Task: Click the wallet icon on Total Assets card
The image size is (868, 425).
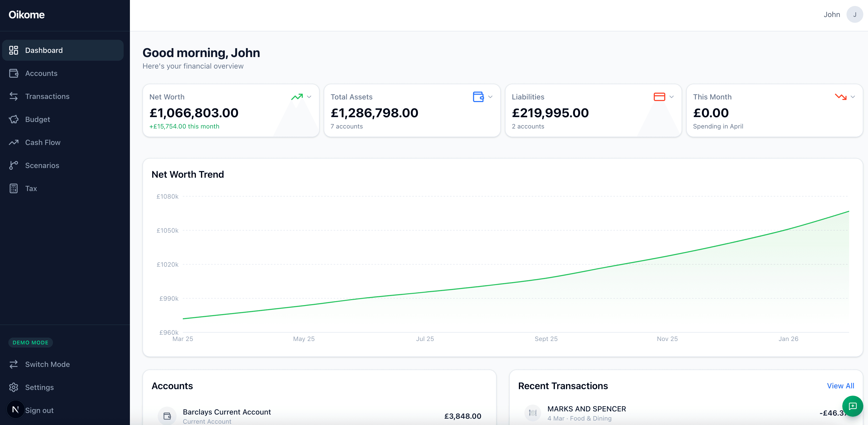Action: click(x=479, y=97)
